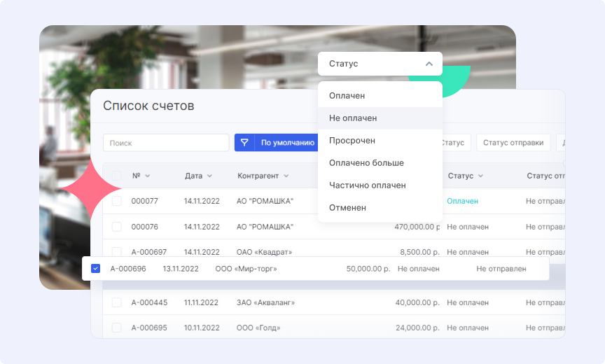Screen dimensions: 605x364
Task: Select Не оплачен in status list
Action: pyautogui.click(x=380, y=118)
